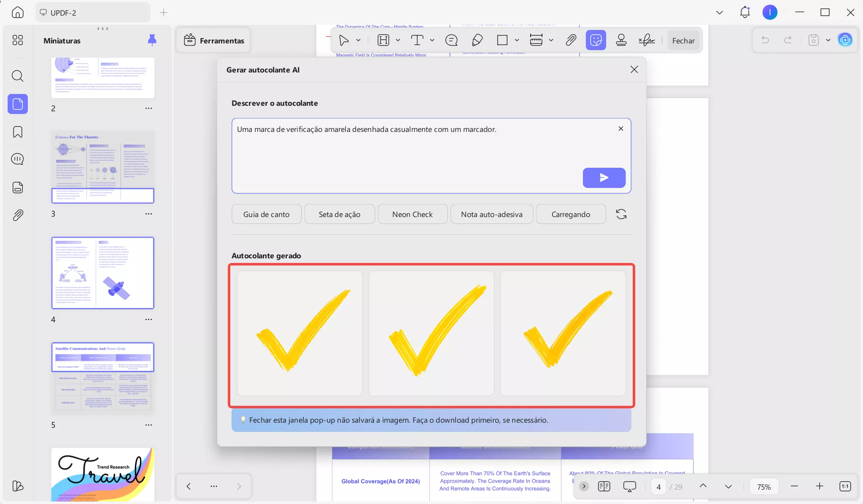Unpin the Miniaturas thumbnails panel

pyautogui.click(x=152, y=40)
